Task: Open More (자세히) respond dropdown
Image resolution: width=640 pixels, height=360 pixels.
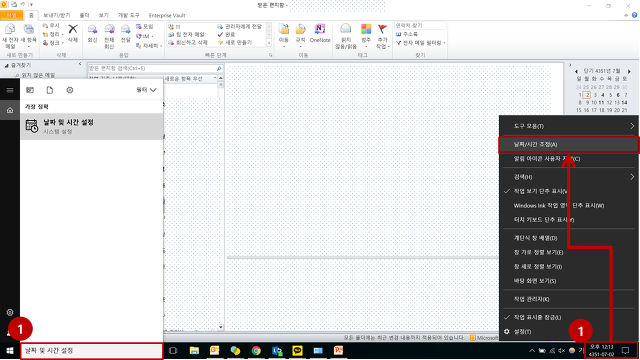Action: (x=149, y=46)
